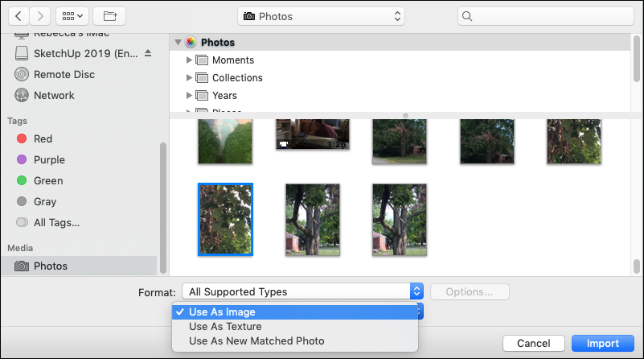Viewport: 644px width, 359px height.
Task: Eject the SketchUp 2019 disk
Action: pyautogui.click(x=147, y=54)
